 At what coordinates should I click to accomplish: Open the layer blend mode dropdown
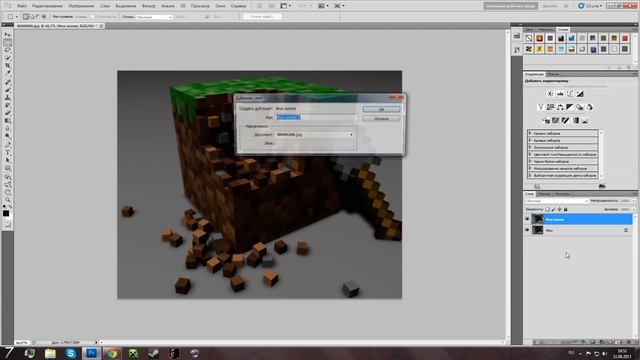tap(556, 201)
